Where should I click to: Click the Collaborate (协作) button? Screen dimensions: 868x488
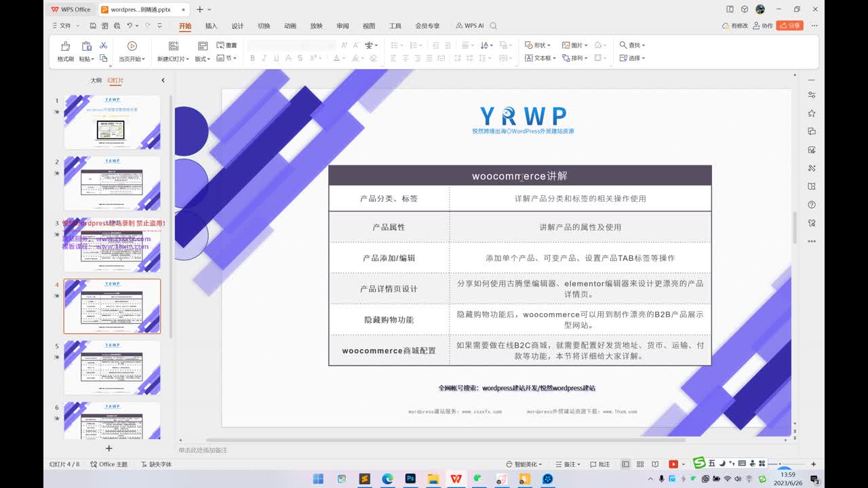(763, 26)
